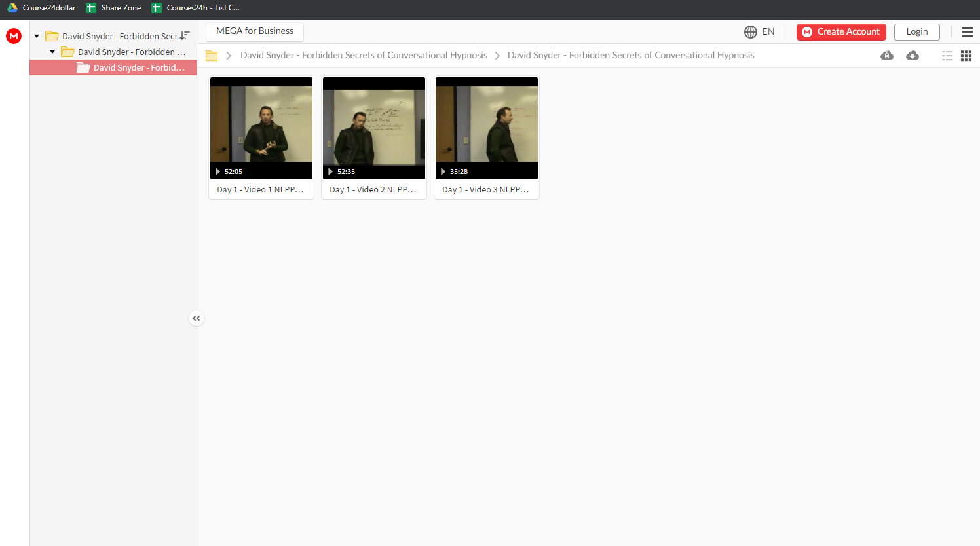
Task: Open the hamburger main menu
Action: 968,31
